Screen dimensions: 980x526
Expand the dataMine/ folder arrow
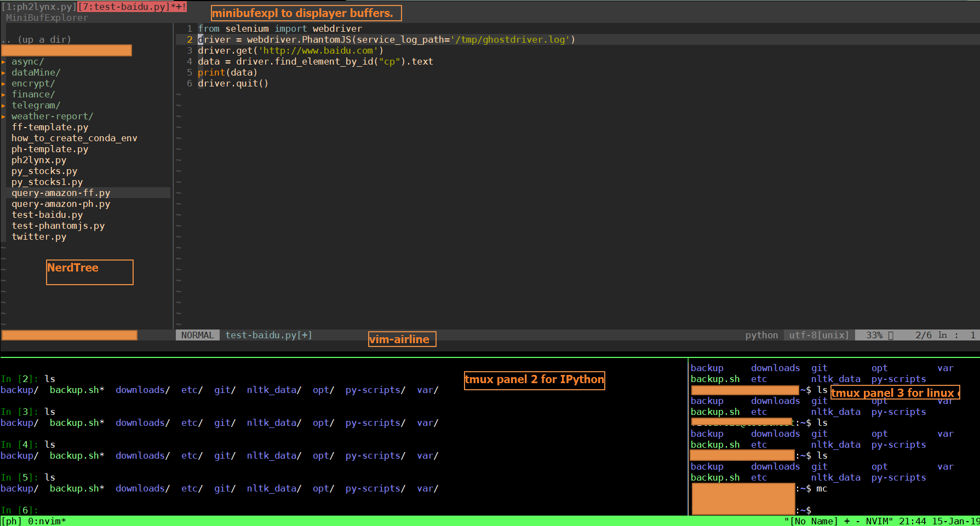point(3,73)
